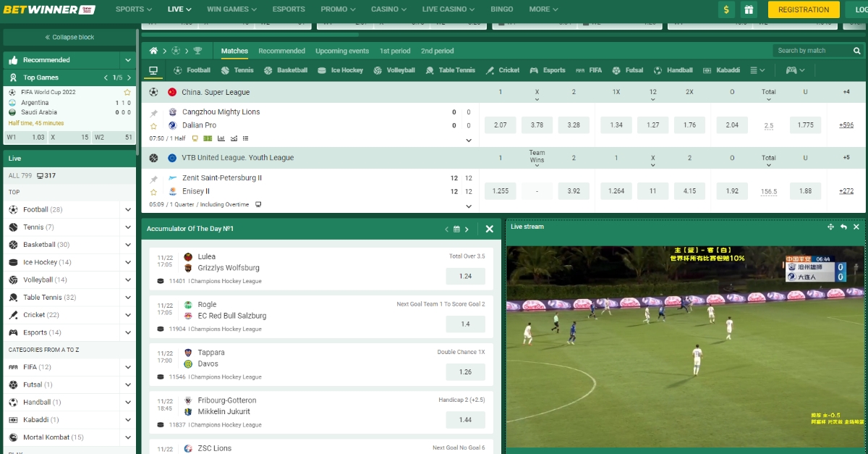
Task: Focus the Search by match field
Action: pyautogui.click(x=812, y=51)
